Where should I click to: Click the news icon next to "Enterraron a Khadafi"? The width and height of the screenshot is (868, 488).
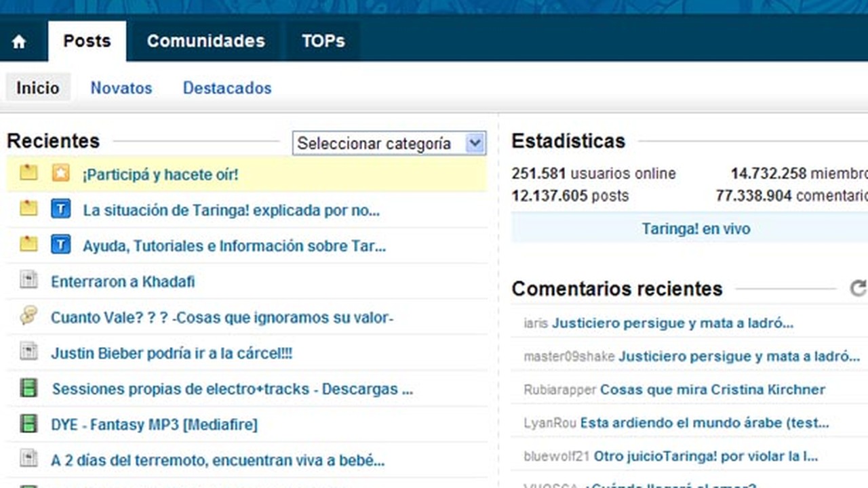(x=28, y=280)
